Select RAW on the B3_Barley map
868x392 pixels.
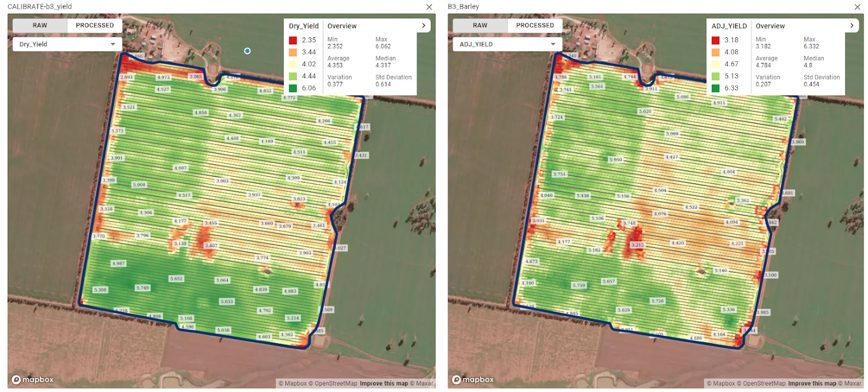[x=480, y=25]
